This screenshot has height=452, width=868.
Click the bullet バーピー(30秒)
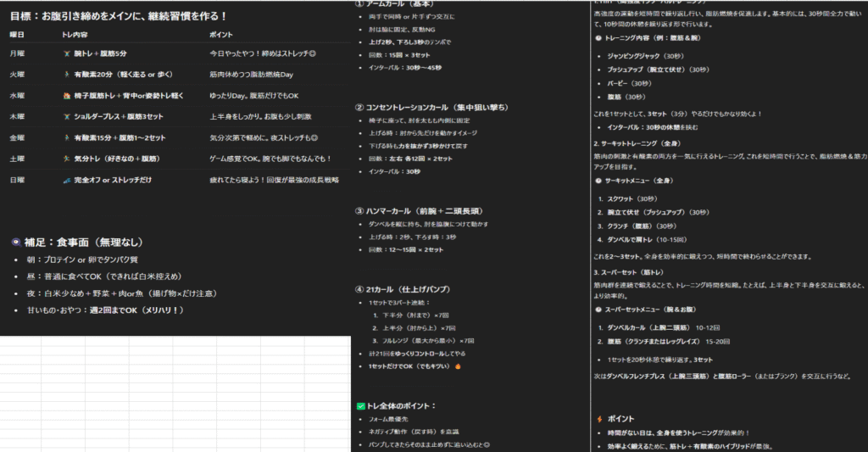point(630,84)
